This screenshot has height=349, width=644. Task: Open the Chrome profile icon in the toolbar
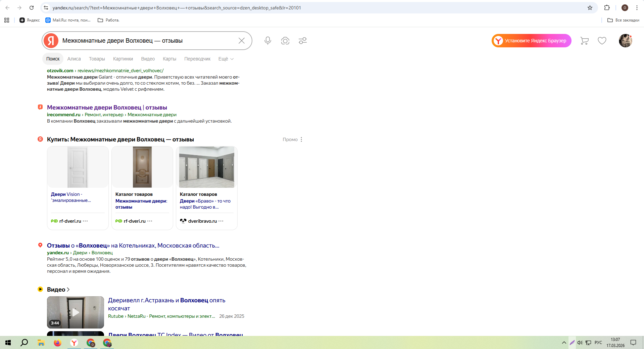click(625, 8)
